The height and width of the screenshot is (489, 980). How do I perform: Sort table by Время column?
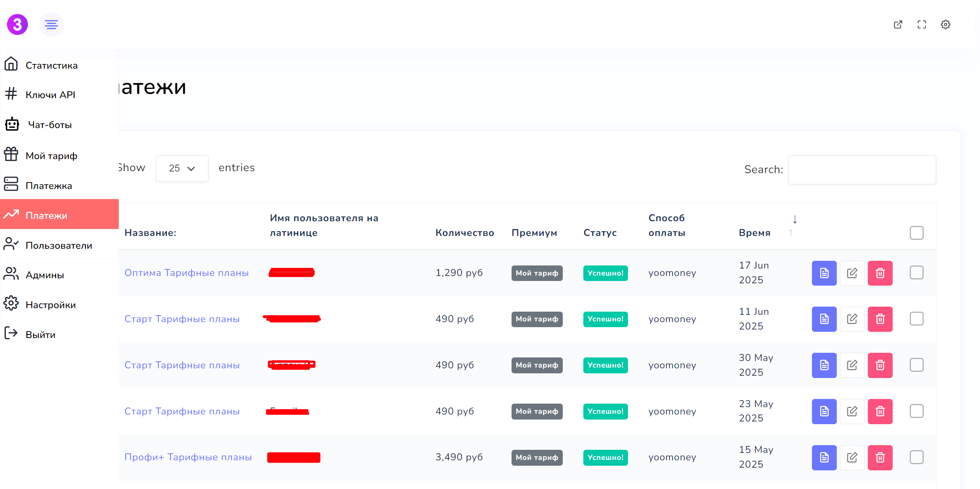point(755,233)
